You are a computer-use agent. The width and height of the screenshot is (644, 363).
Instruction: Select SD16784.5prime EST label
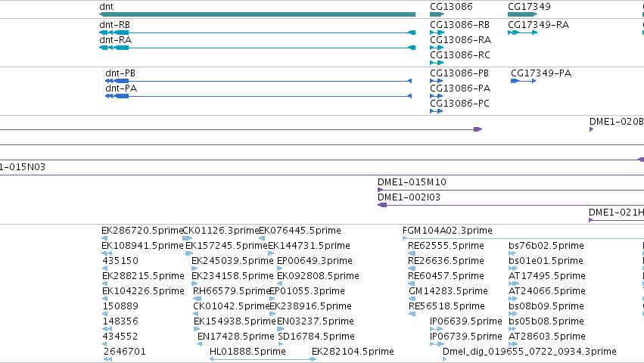click(316, 337)
